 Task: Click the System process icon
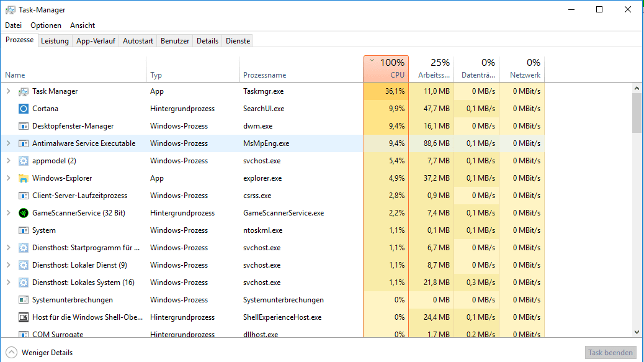pyautogui.click(x=24, y=230)
